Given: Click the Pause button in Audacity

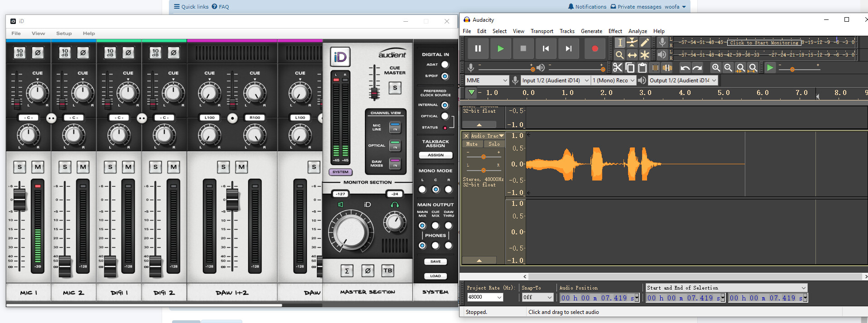Looking at the screenshot, I should (x=478, y=48).
